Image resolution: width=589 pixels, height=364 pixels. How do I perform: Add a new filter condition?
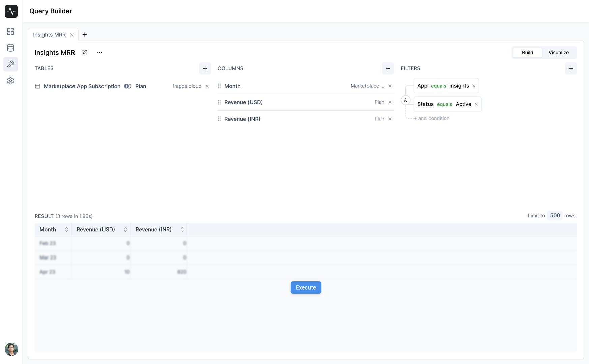[x=571, y=68]
